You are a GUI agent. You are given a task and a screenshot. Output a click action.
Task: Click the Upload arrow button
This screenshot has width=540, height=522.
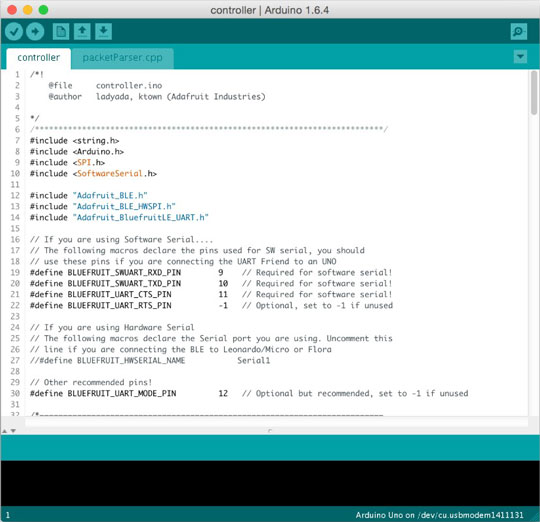point(35,32)
